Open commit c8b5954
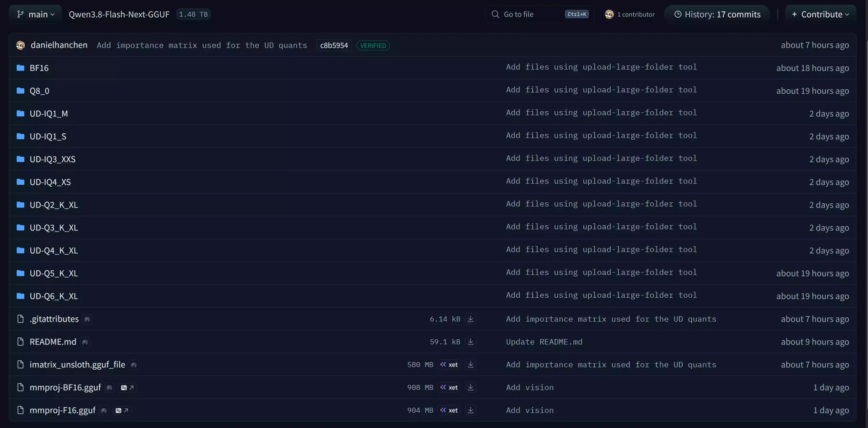 point(334,45)
